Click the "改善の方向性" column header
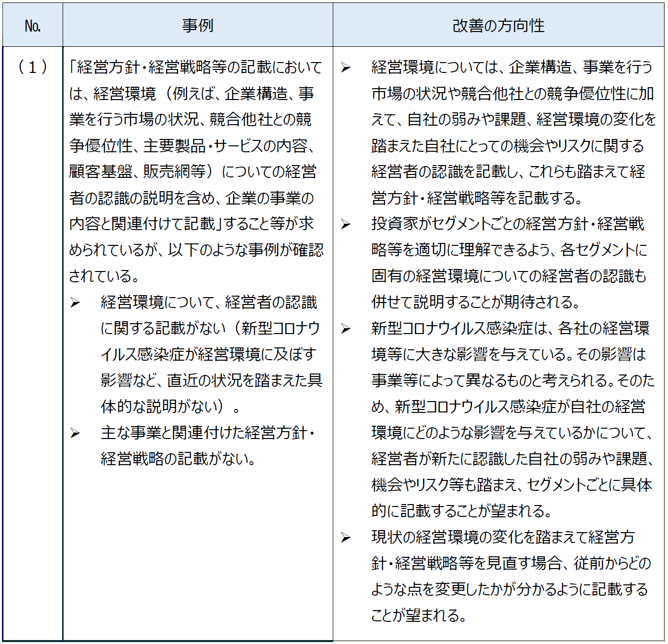The height and width of the screenshot is (644, 668). coord(498,26)
